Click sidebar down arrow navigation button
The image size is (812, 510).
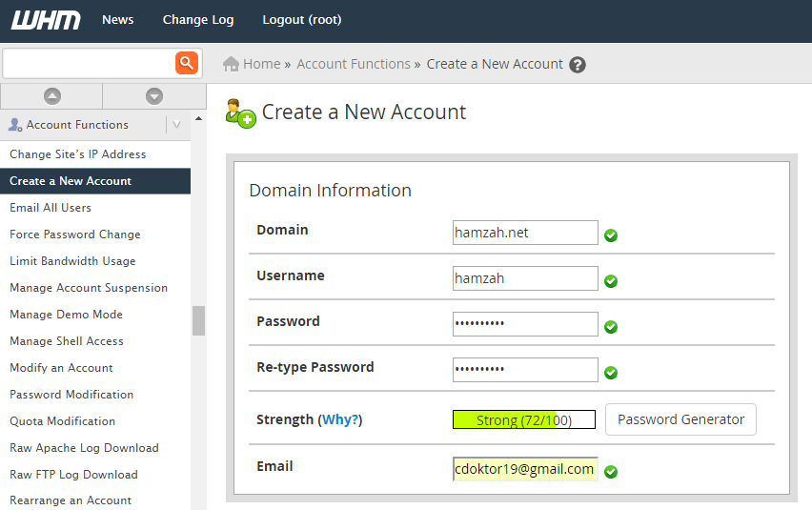154,96
